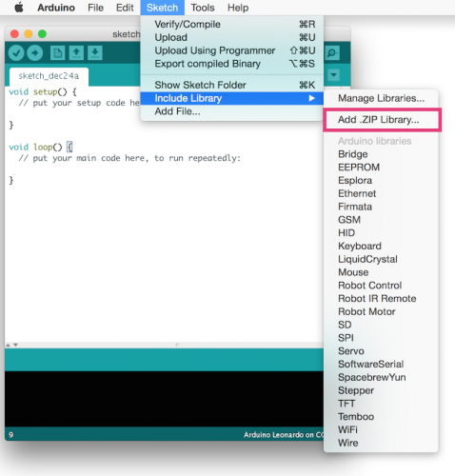
Task: Open the Edit menu
Action: pos(125,8)
